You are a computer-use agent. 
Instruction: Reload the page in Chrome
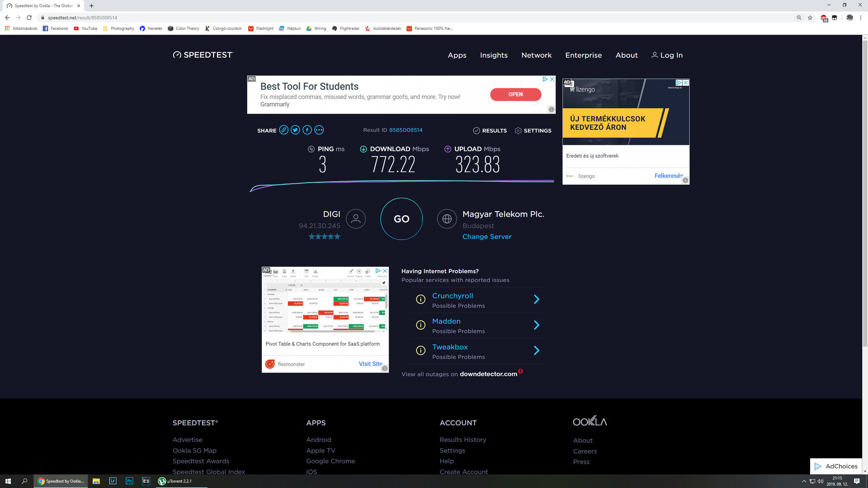tap(29, 18)
